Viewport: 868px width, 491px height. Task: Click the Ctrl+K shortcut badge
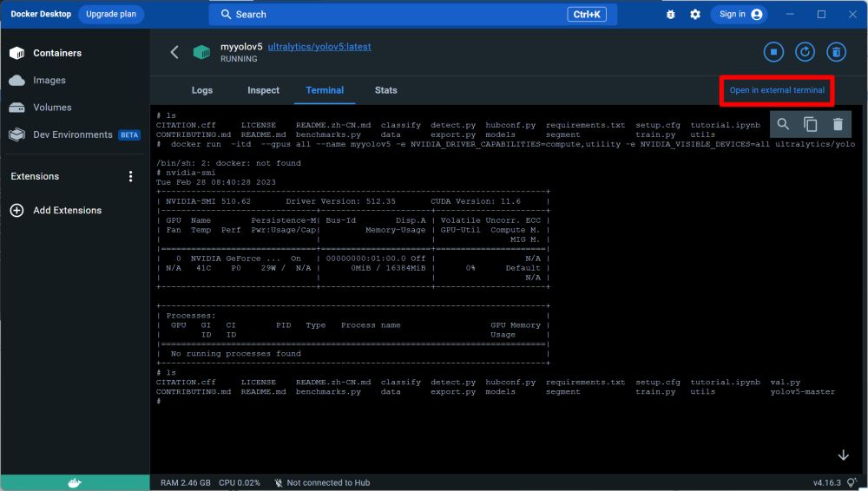tap(587, 15)
